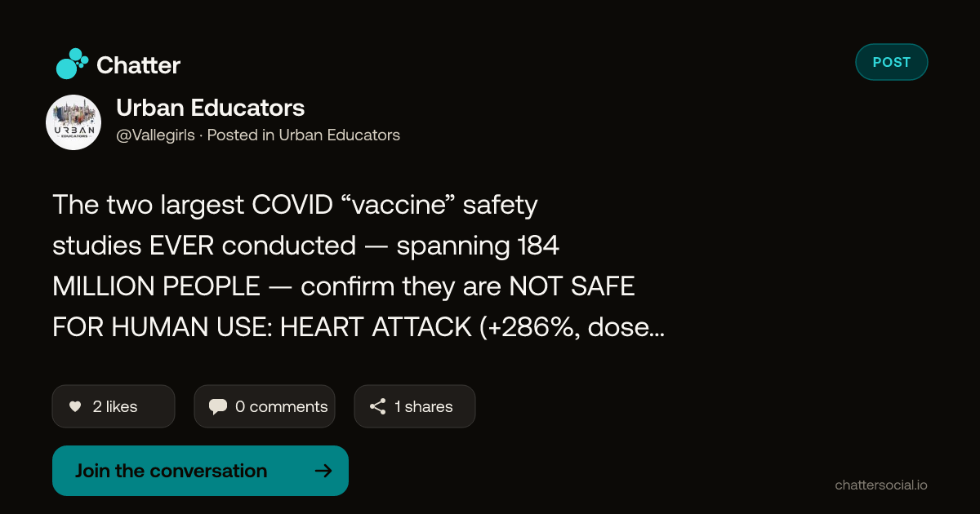Share using the 1 shares button
980x514 pixels.
pos(415,406)
